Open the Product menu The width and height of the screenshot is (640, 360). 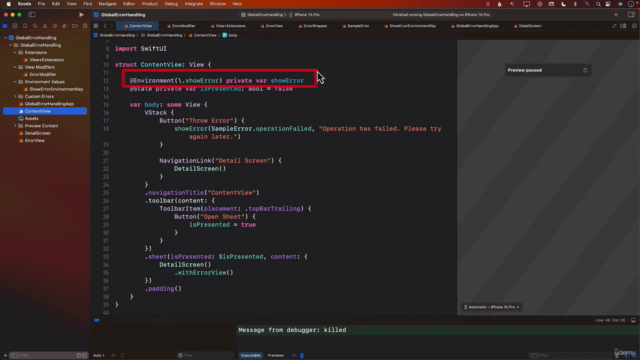[x=149, y=4]
